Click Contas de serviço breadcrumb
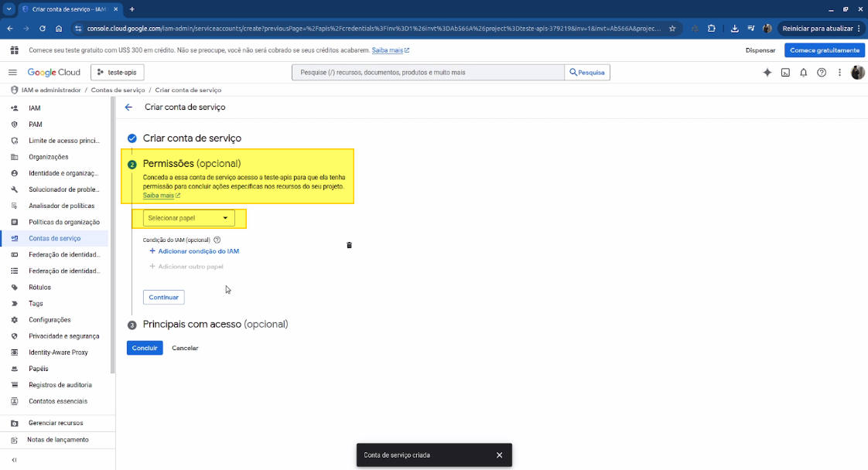Image resolution: width=868 pixels, height=470 pixels. pos(118,90)
